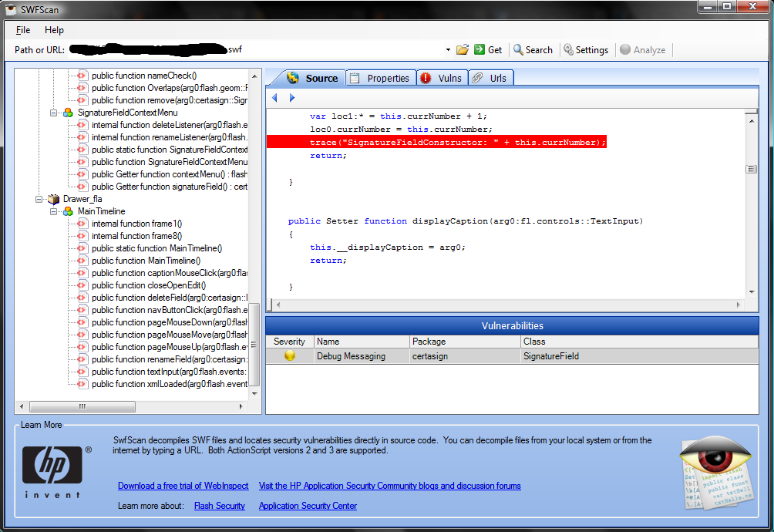The height and width of the screenshot is (532, 774).
Task: Select internal function deleteListener item
Action: point(170,125)
